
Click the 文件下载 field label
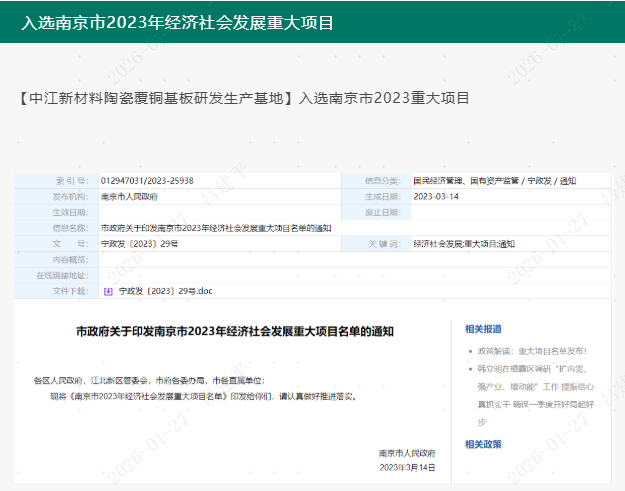[x=71, y=291]
